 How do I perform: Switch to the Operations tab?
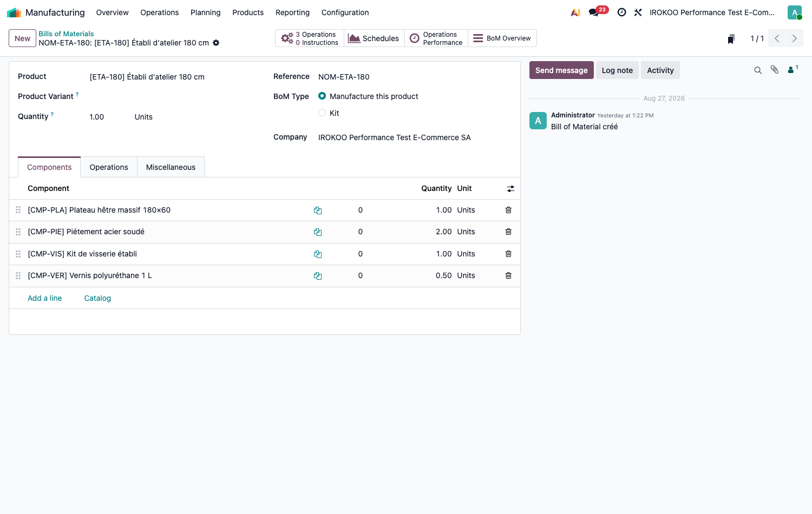tap(109, 167)
